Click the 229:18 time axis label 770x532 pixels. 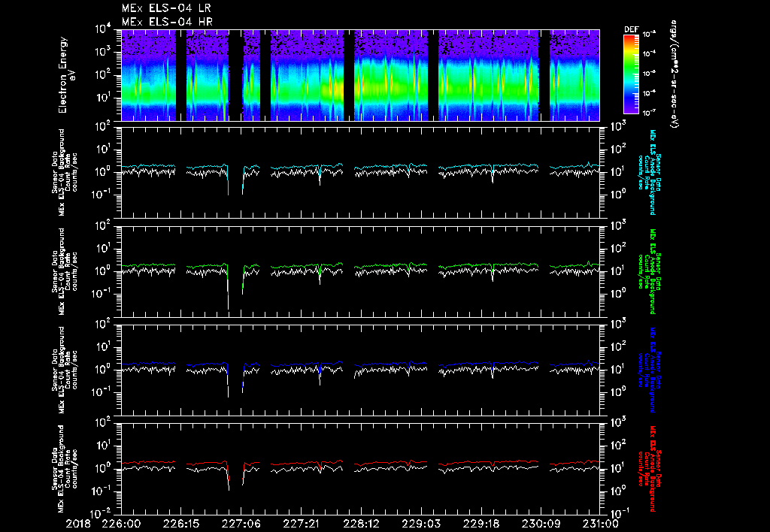click(480, 524)
